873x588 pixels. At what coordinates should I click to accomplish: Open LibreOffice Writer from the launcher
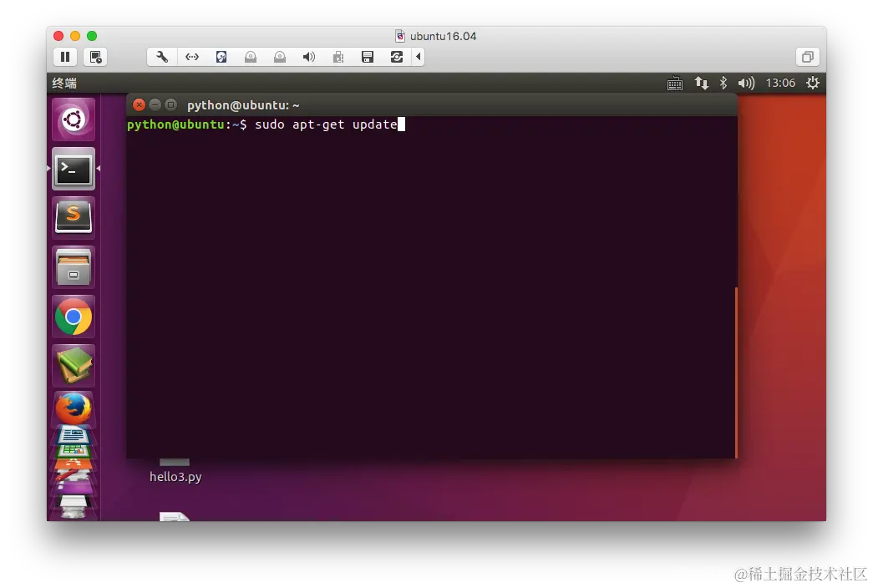[74, 435]
